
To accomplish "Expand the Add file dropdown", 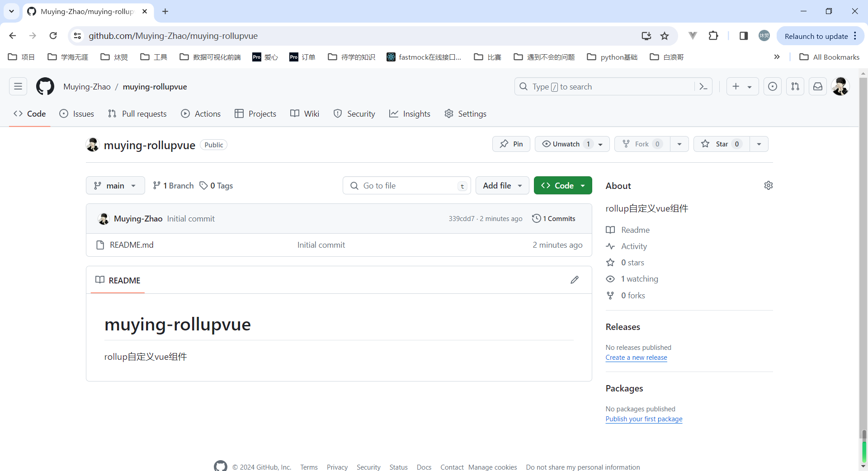I will (x=502, y=185).
